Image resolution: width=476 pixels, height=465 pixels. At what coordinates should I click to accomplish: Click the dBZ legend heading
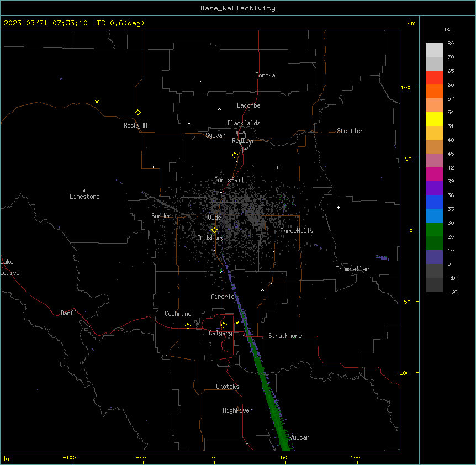448,29
